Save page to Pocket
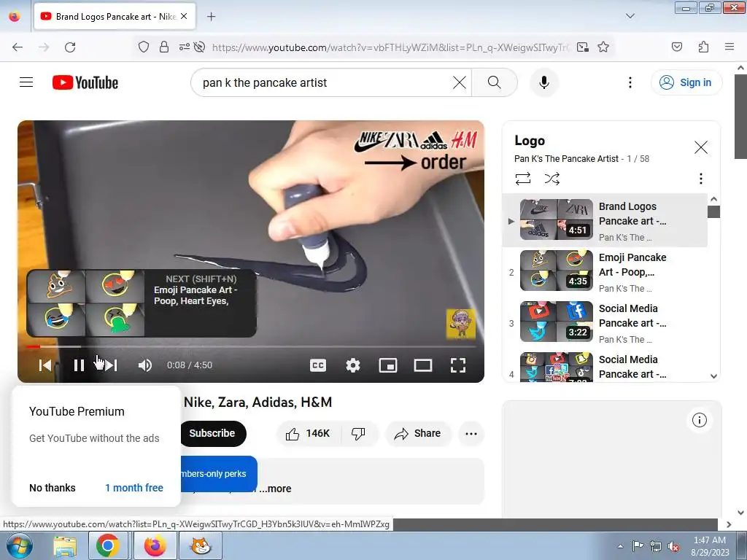The height and width of the screenshot is (560, 747). [676, 47]
